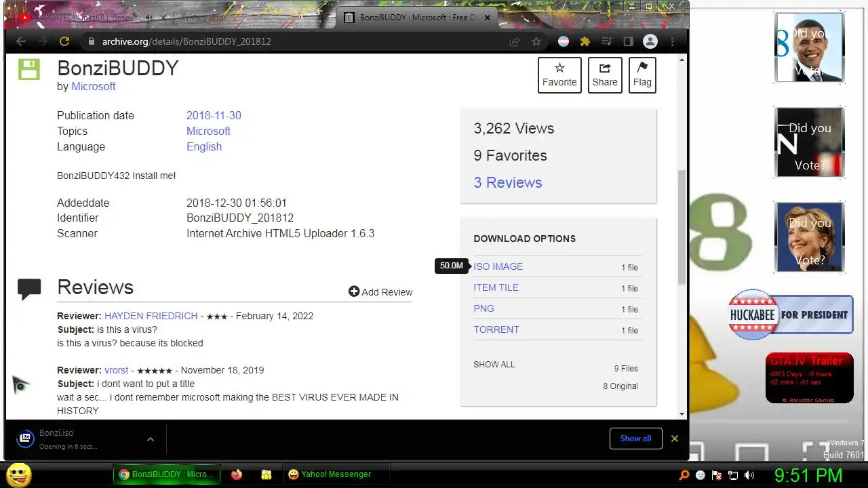Open the Microsoft creator link
Screen dimensions: 868x488
click(x=94, y=86)
